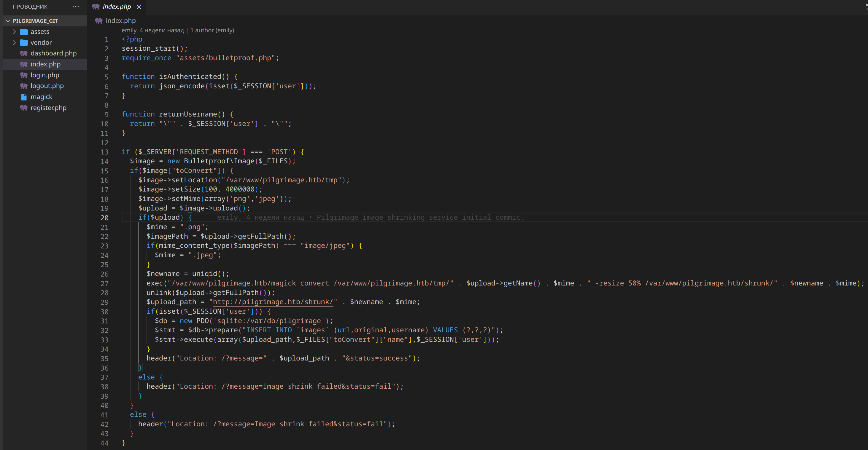The width and height of the screenshot is (868, 450).
Task: Click the inline blame 'initial commit' annotation
Action: pyautogui.click(x=370, y=218)
